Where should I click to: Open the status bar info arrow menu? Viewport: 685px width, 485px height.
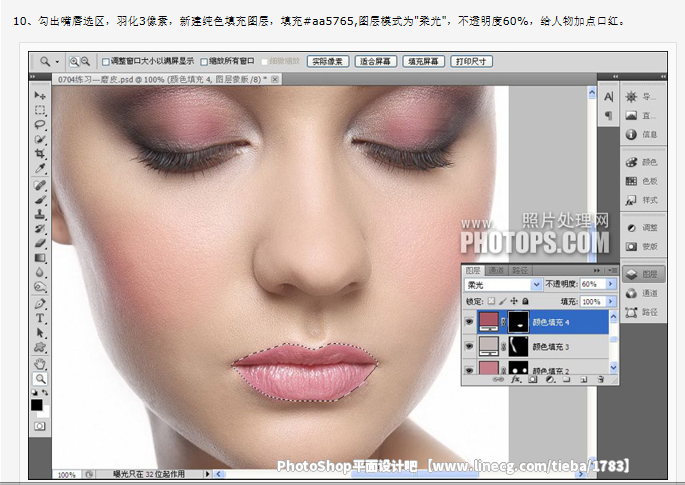click(x=208, y=474)
